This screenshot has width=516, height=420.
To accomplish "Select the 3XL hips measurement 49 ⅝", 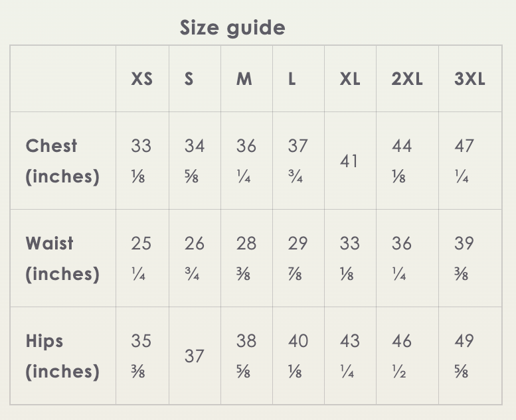I will click(x=464, y=356).
